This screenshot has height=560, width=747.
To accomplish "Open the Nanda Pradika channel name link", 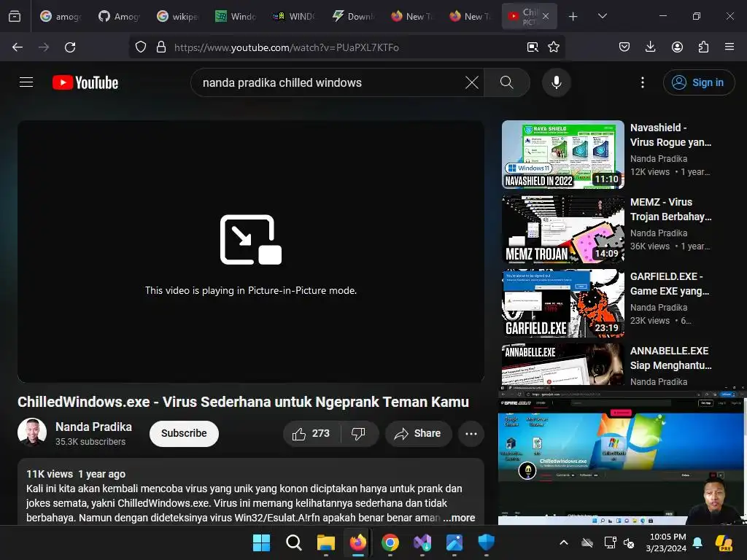I will click(93, 427).
